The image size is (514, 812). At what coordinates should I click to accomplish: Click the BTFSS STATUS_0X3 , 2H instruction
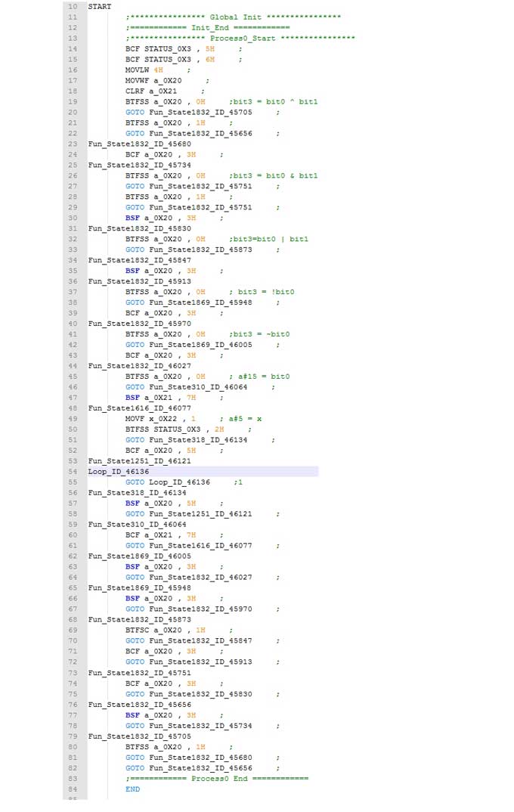pos(175,430)
